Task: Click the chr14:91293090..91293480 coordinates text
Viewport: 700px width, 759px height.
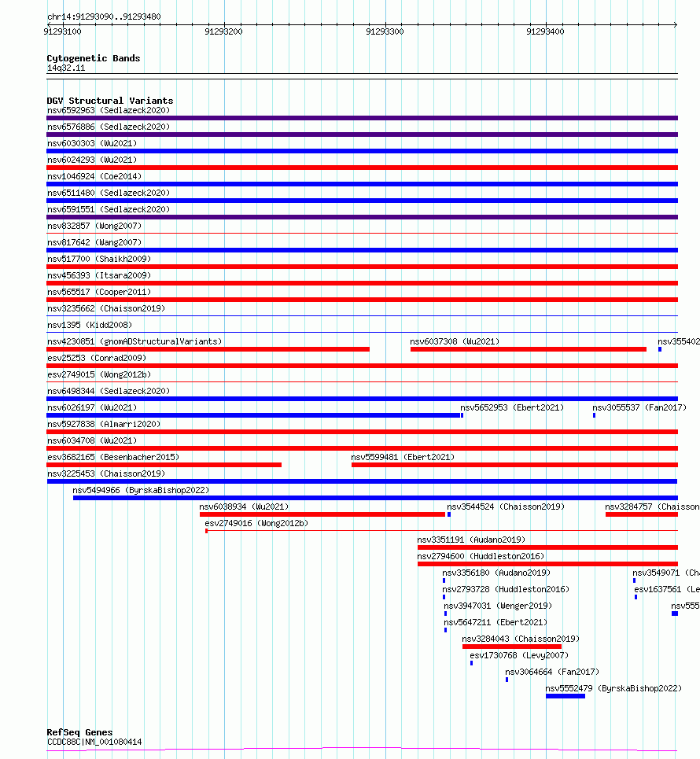Action: click(104, 17)
